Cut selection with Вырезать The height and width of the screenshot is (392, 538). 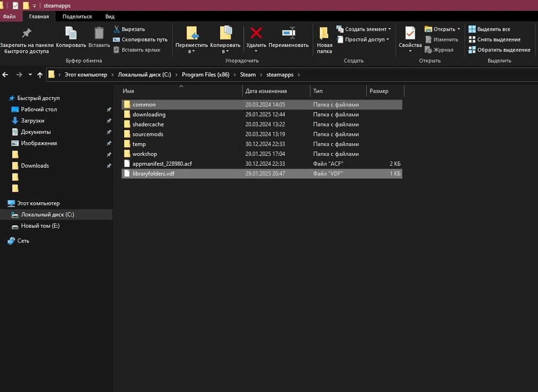[x=129, y=29]
